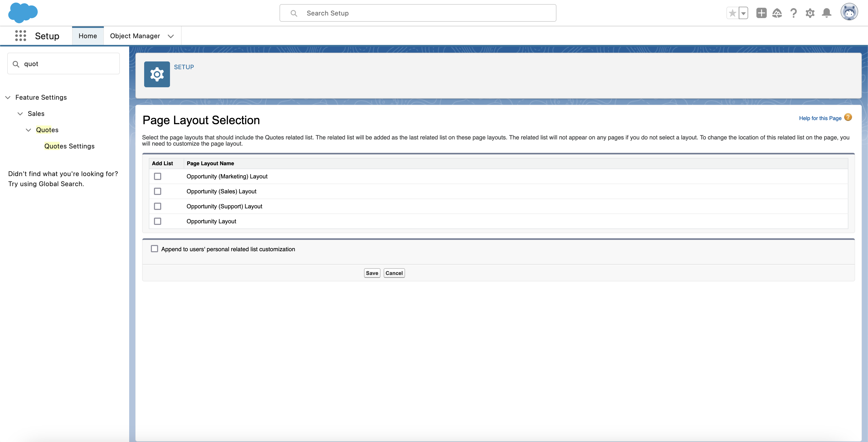Open Quotes Settings in sidebar

(x=69, y=146)
